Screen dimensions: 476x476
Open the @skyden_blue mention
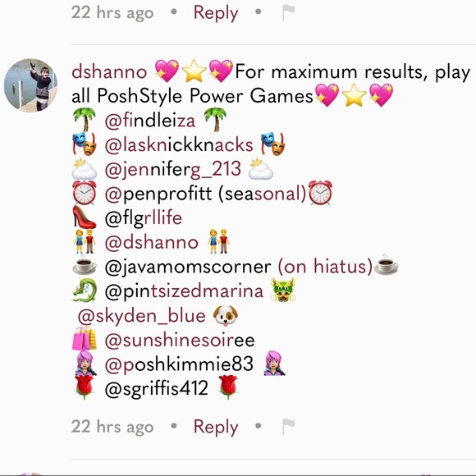pos(142,316)
